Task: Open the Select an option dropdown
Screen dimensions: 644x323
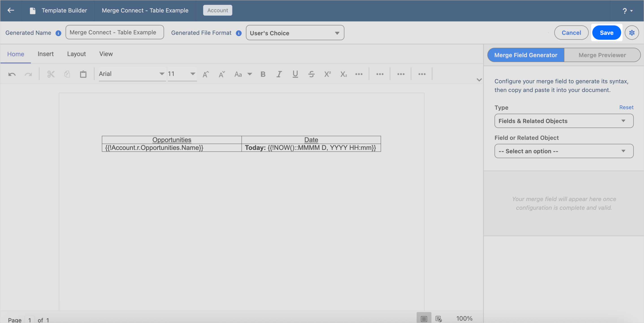Action: pyautogui.click(x=564, y=151)
